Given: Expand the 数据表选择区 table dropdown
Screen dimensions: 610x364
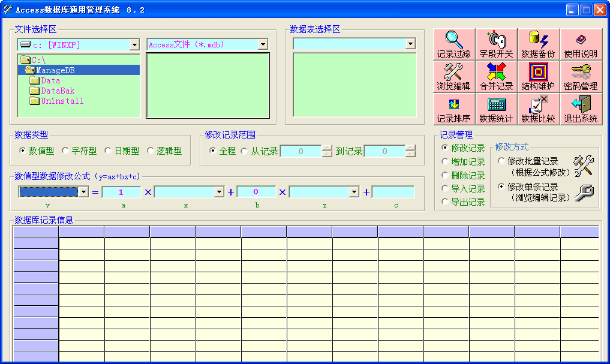Looking at the screenshot, I should (x=410, y=44).
